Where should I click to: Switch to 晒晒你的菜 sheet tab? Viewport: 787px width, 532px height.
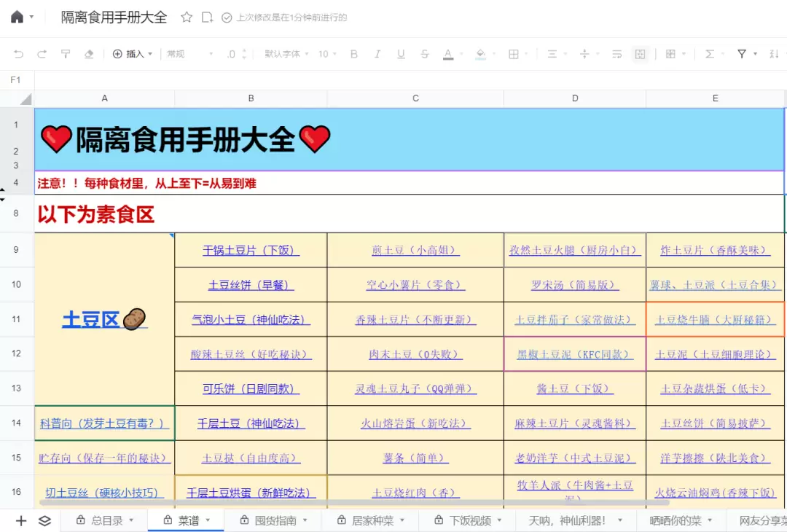coord(675,520)
